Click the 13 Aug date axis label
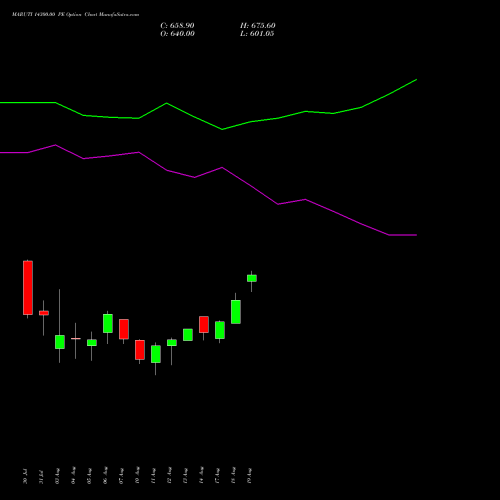 (186, 476)
